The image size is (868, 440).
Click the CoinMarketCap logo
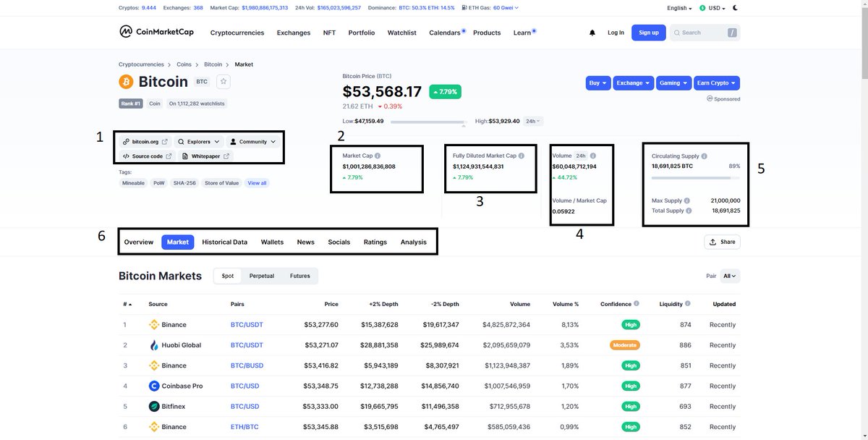[157, 32]
